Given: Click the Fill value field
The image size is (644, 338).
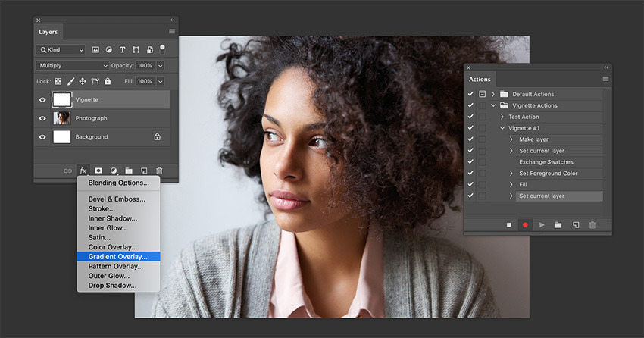Looking at the screenshot, I should (x=145, y=81).
